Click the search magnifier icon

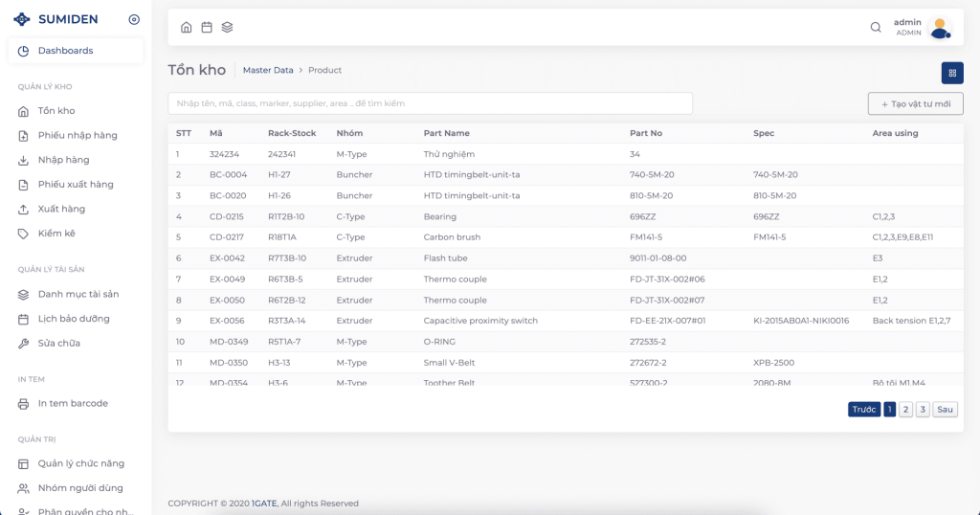click(876, 27)
